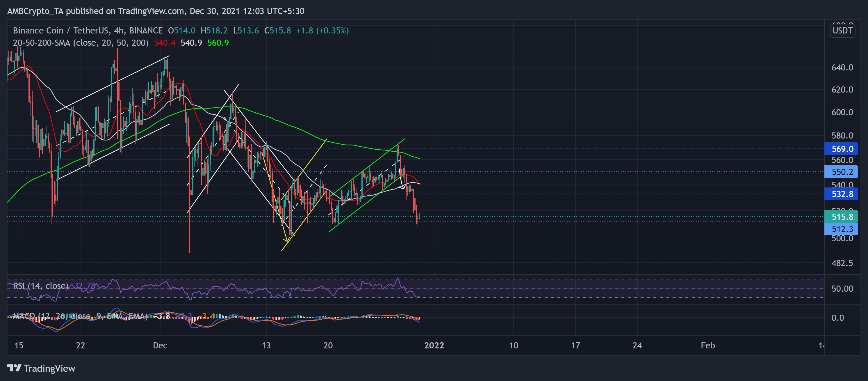Click the Feb label on the time axis
Viewport: 868px width, 381px height.
tap(707, 345)
